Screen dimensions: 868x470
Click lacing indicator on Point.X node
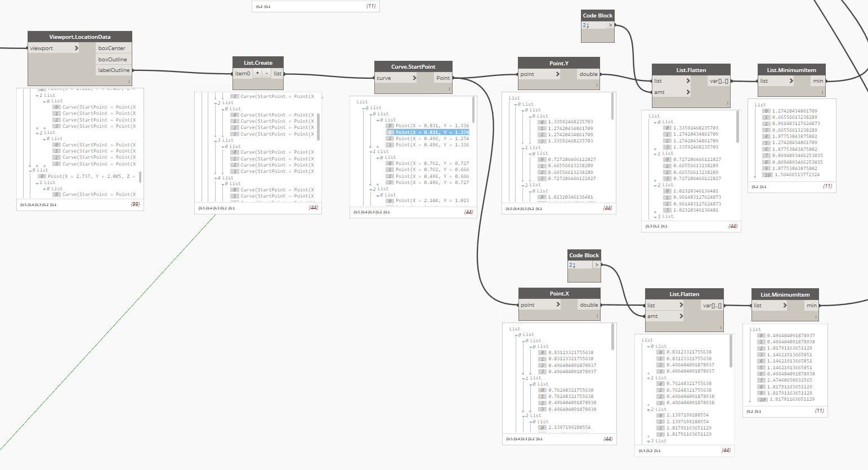coord(597,316)
